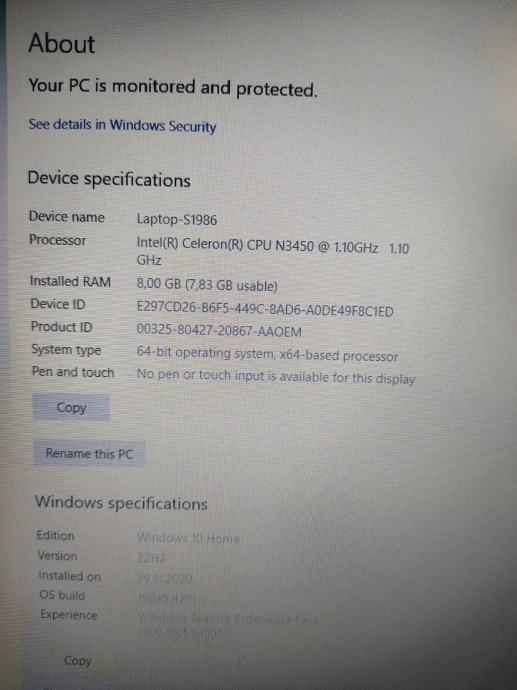
Task: Click the Product ID value 00325-80427-20867-AAOEM
Action: tap(219, 330)
